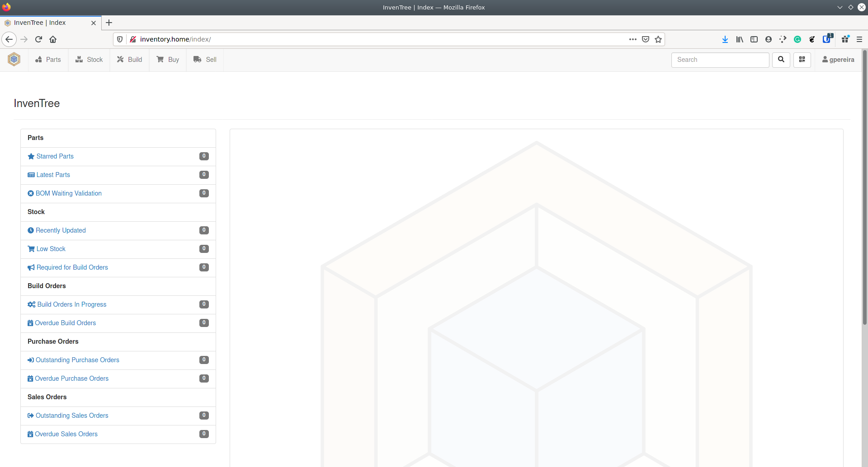Open the gpereira user dropdown
The image size is (868, 467).
(838, 60)
